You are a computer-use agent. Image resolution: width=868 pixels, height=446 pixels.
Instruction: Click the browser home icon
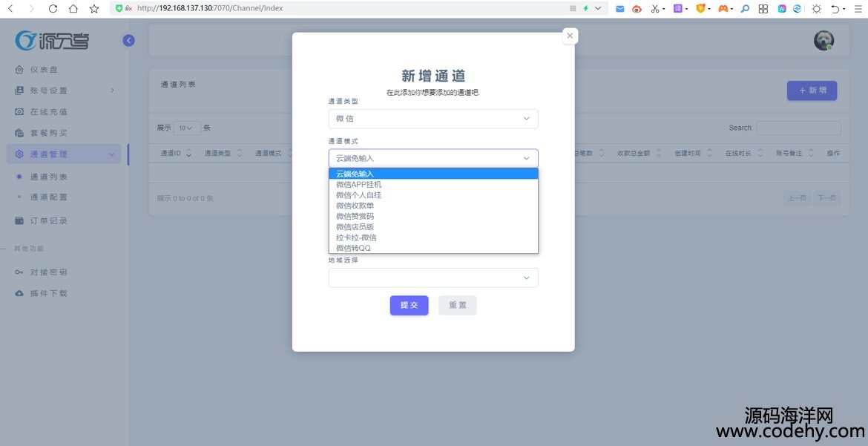[x=73, y=9]
